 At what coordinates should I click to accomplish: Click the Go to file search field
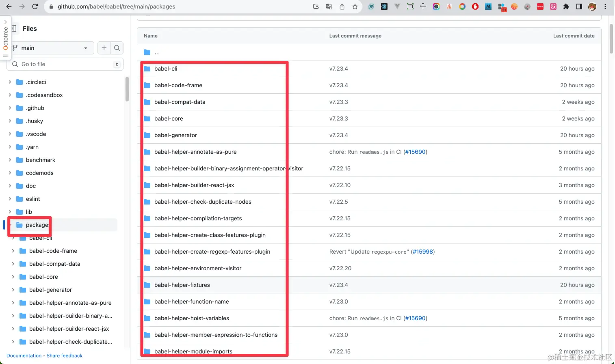point(66,64)
